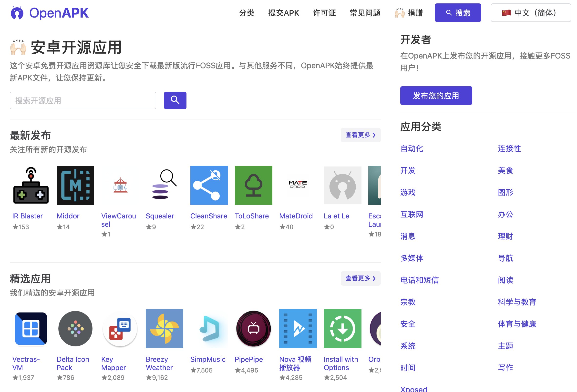Open the Delta Icon Pack icon
The height and width of the screenshot is (392, 577).
point(75,329)
